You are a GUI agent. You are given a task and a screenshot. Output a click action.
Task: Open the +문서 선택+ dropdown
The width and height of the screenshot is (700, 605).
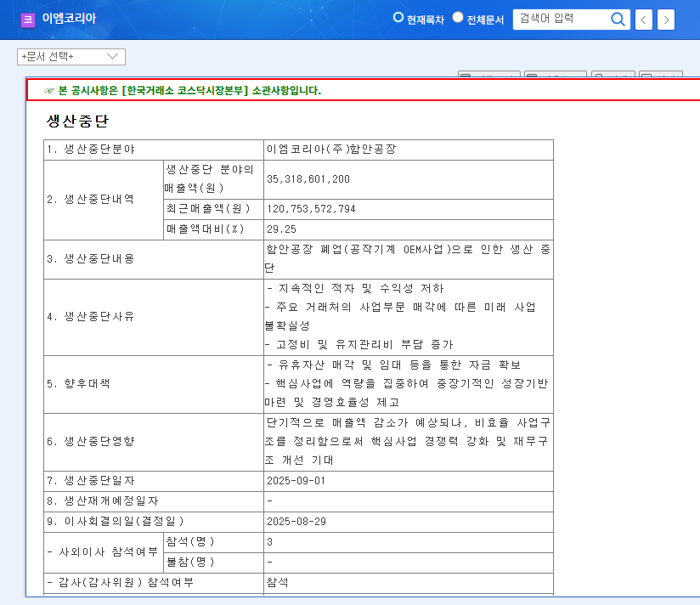71,57
